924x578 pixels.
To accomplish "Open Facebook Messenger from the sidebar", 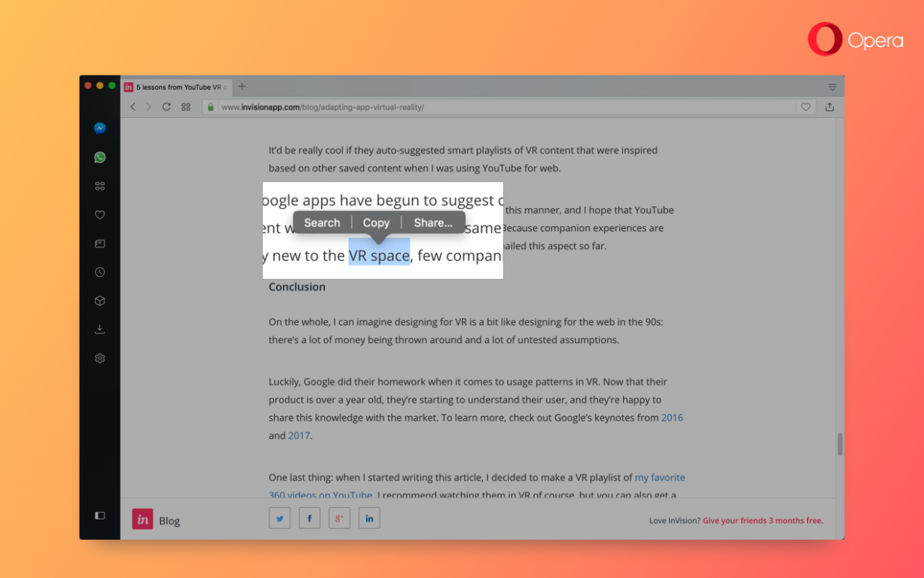I will [100, 128].
